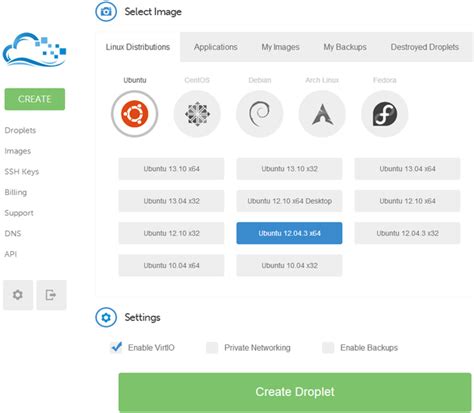Choose the CentOS distribution icon
The width and height of the screenshot is (474, 413).
pyautogui.click(x=197, y=114)
